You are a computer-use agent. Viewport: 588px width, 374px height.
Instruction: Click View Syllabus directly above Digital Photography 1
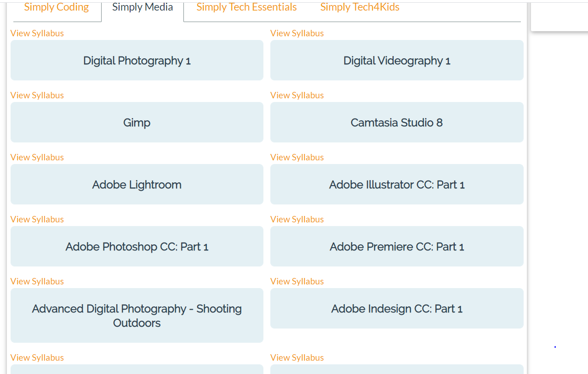coord(37,33)
